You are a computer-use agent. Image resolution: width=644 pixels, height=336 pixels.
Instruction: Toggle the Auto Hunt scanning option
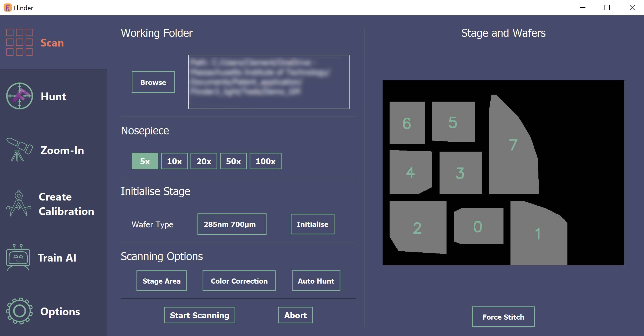pyautogui.click(x=316, y=281)
